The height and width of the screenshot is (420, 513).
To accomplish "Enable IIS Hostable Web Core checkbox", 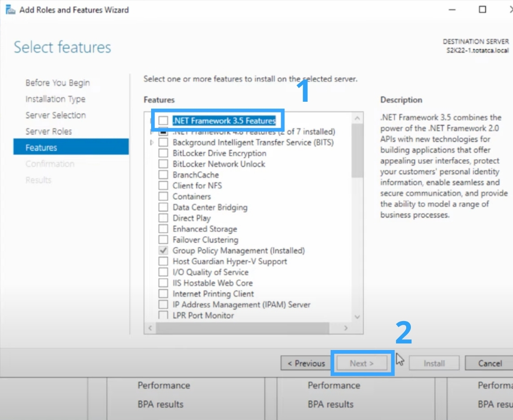I will pos(163,283).
